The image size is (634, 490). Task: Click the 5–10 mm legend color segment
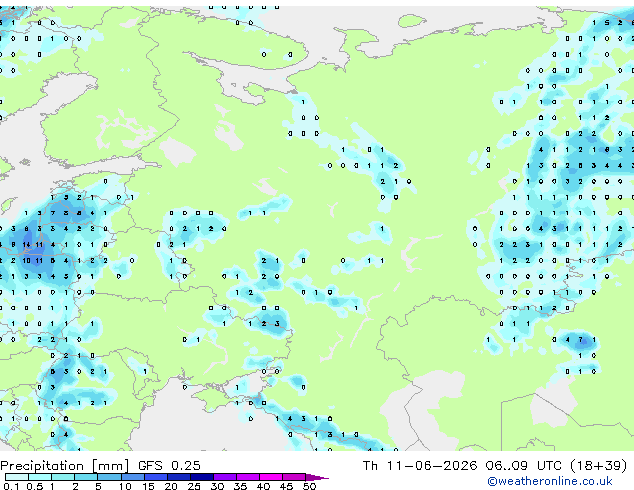pos(109,477)
